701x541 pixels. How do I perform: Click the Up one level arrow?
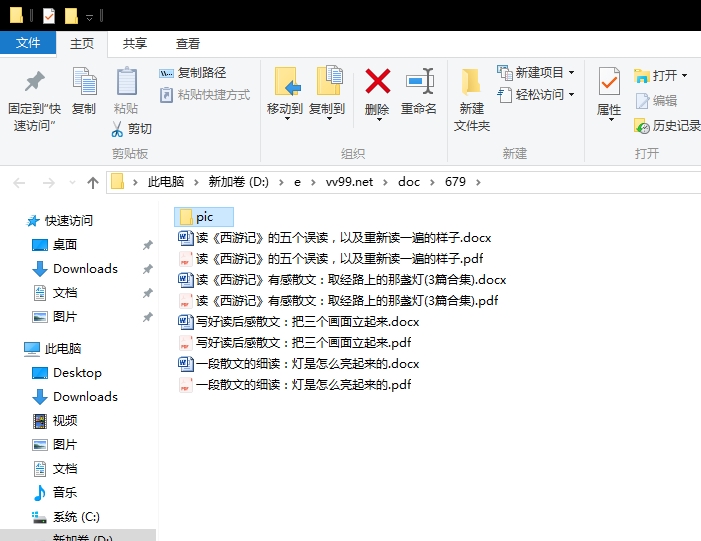tap(93, 182)
